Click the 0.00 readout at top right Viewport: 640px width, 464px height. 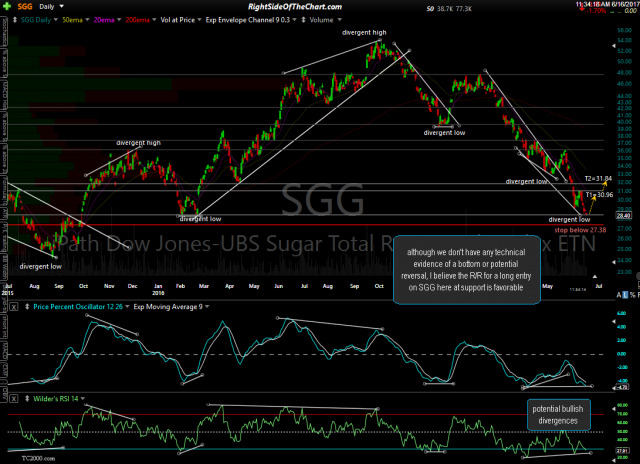pos(630,11)
